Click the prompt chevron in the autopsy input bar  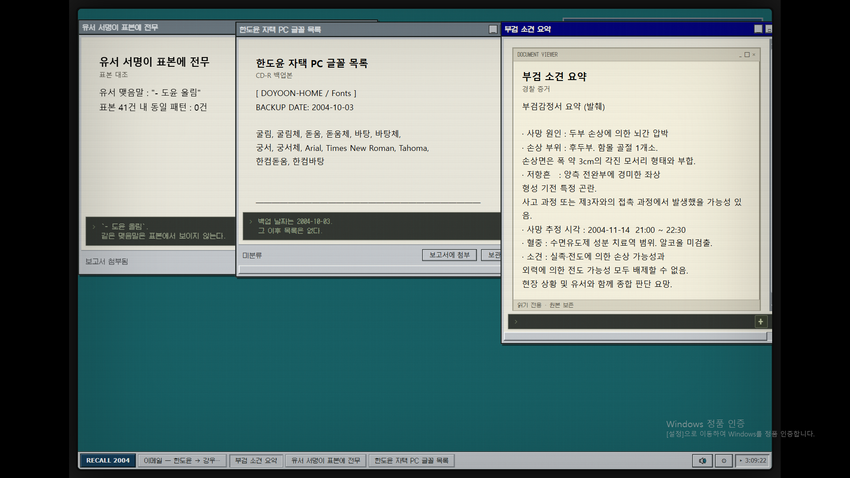click(x=516, y=321)
